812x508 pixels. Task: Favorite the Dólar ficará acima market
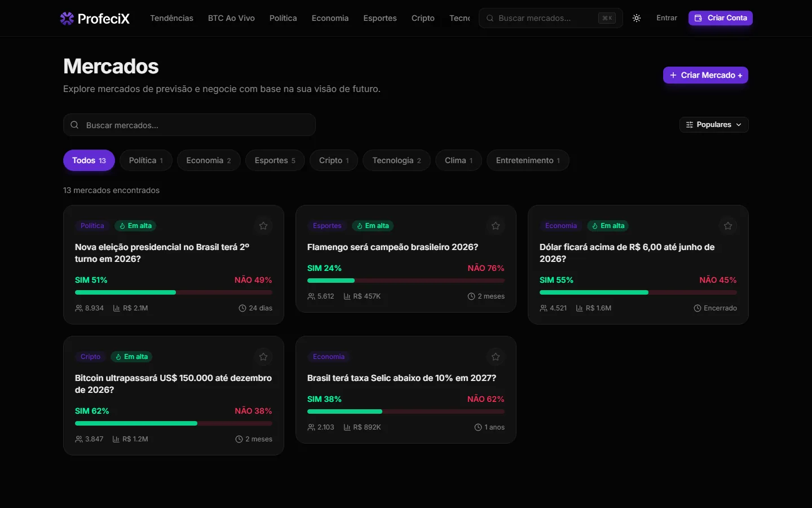tap(728, 226)
